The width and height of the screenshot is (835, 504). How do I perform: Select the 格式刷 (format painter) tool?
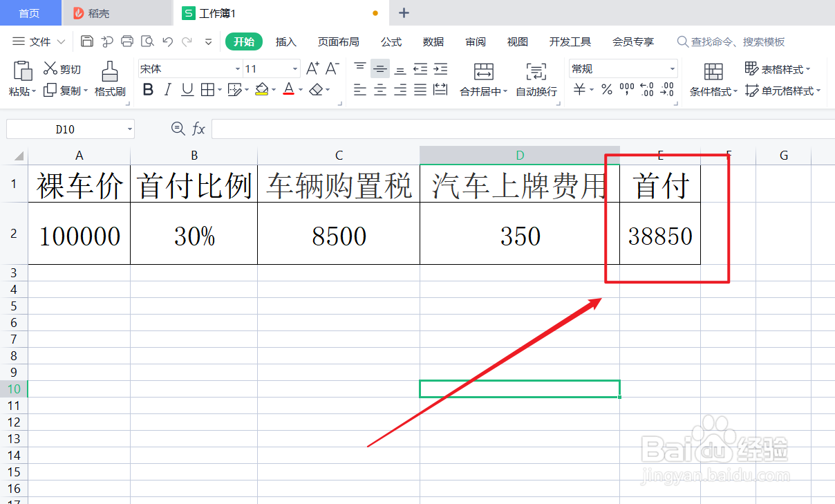(110, 78)
